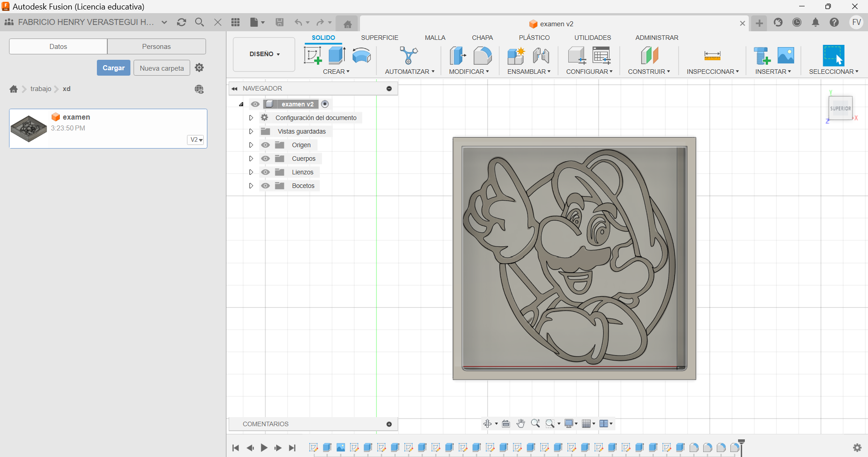This screenshot has width=868, height=457.
Task: Select the Create Sketch tool
Action: click(312, 56)
